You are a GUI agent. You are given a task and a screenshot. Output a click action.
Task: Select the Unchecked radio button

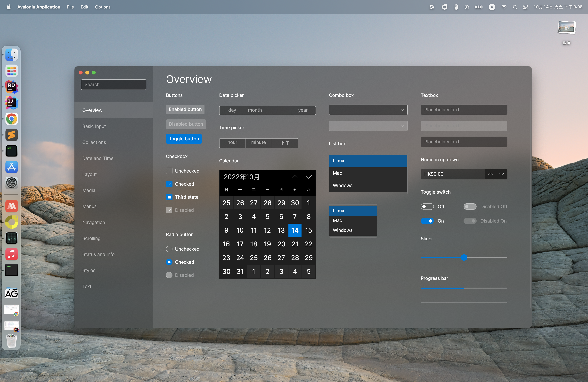pos(169,249)
